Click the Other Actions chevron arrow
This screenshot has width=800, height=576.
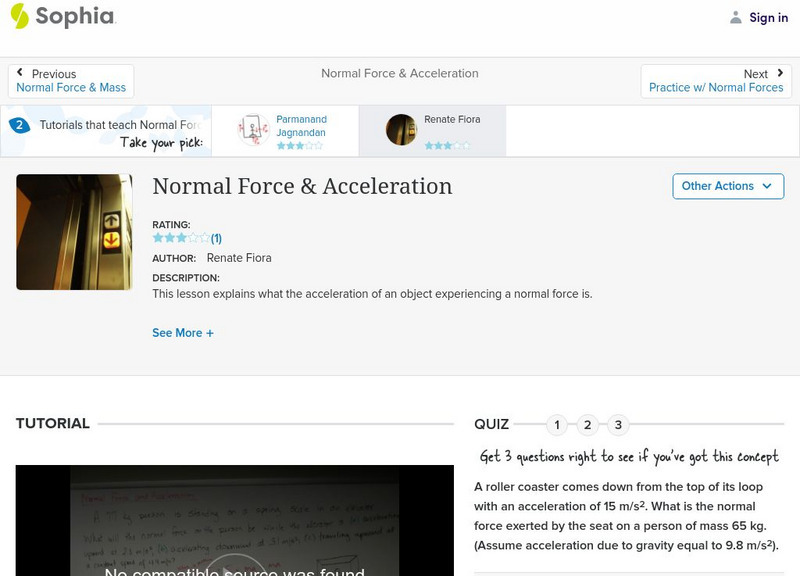coord(766,186)
